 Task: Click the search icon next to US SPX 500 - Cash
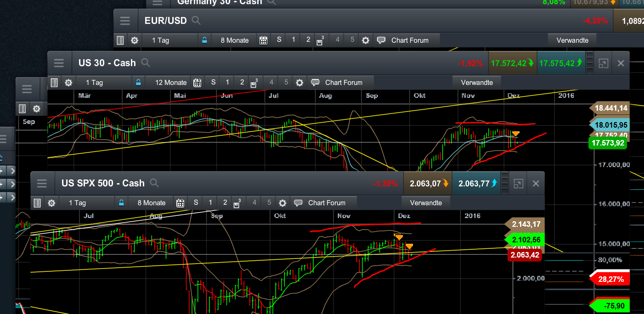click(154, 183)
